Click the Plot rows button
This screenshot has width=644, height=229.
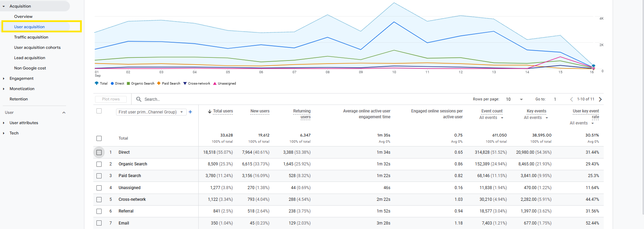click(x=111, y=99)
